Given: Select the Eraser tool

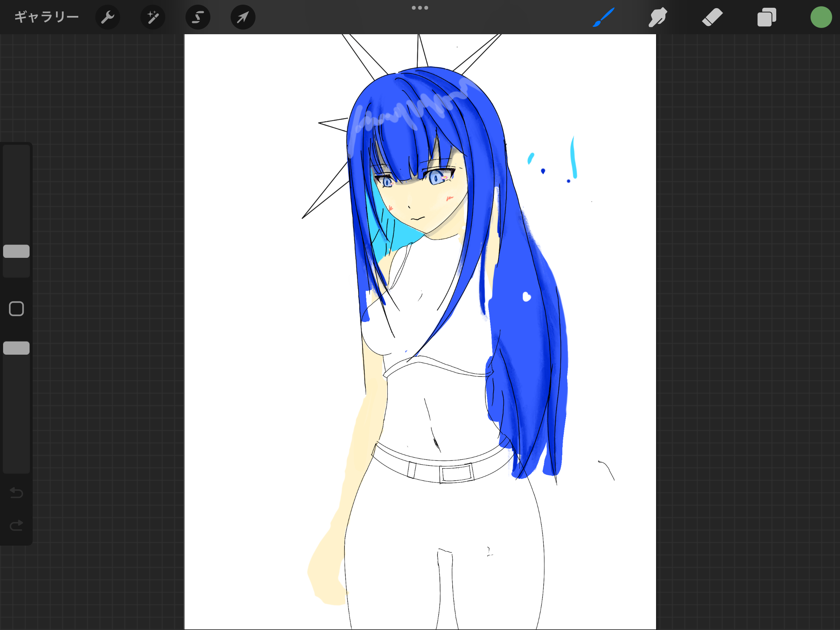Looking at the screenshot, I should coord(712,17).
